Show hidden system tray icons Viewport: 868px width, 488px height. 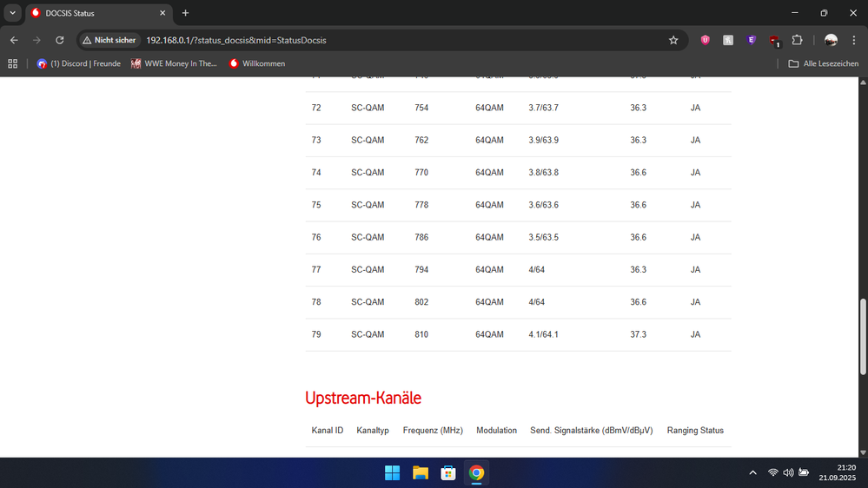(x=752, y=472)
